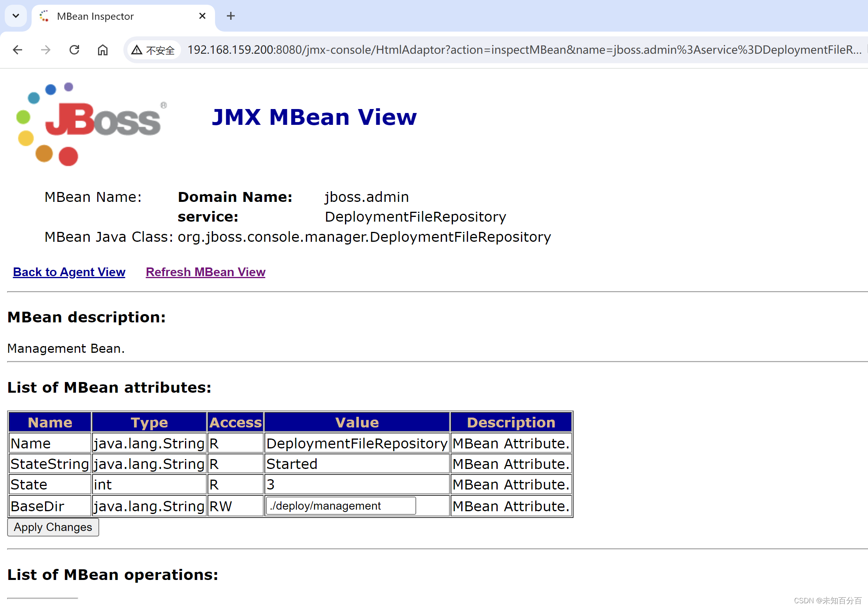This screenshot has width=868, height=608.
Task: Click the Name column header
Action: [50, 422]
